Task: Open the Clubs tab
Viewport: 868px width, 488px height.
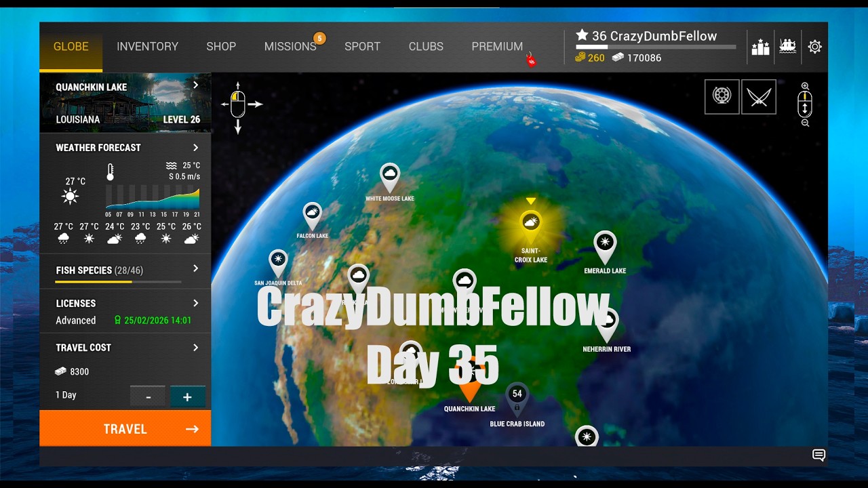Action: pos(426,47)
